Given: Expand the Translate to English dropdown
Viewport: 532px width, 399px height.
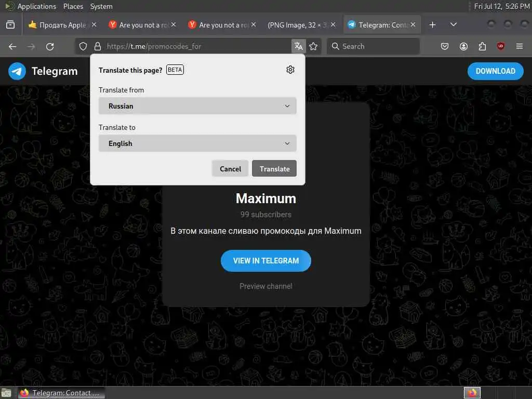Looking at the screenshot, I should (197, 143).
